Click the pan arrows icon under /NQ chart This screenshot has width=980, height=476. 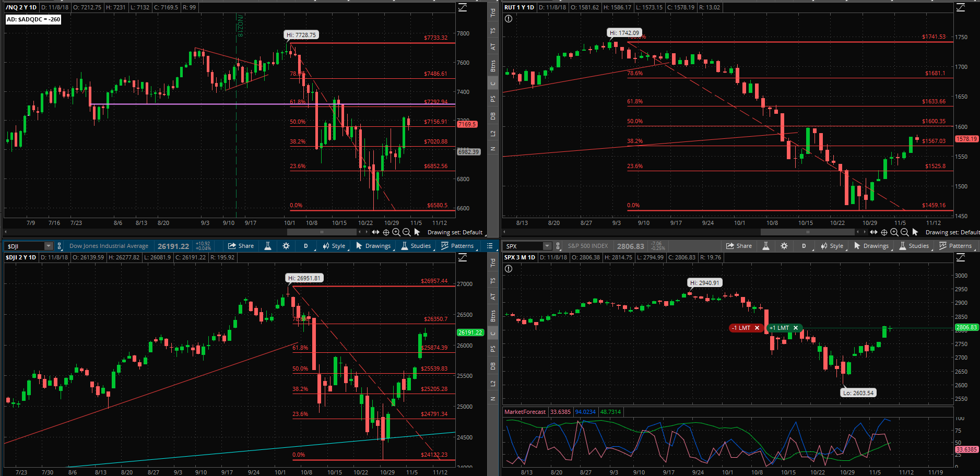375,232
